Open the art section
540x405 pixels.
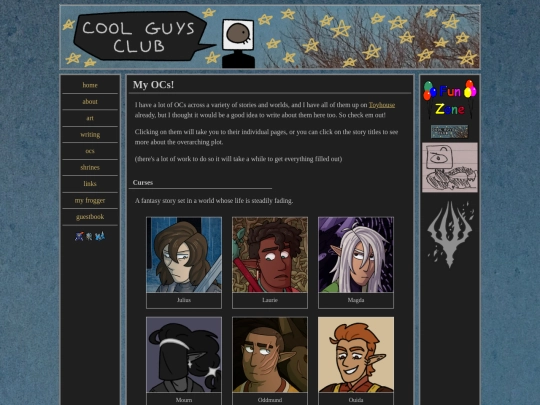pyautogui.click(x=90, y=118)
